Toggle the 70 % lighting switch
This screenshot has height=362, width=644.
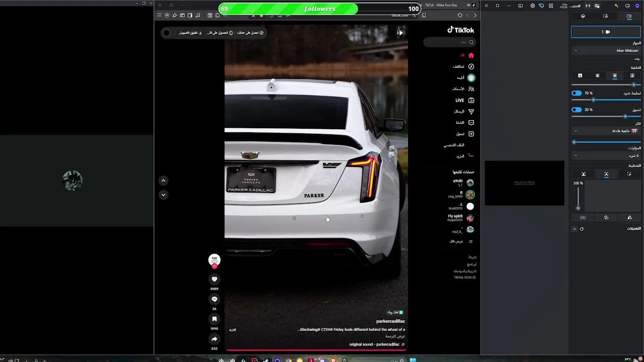click(x=577, y=93)
